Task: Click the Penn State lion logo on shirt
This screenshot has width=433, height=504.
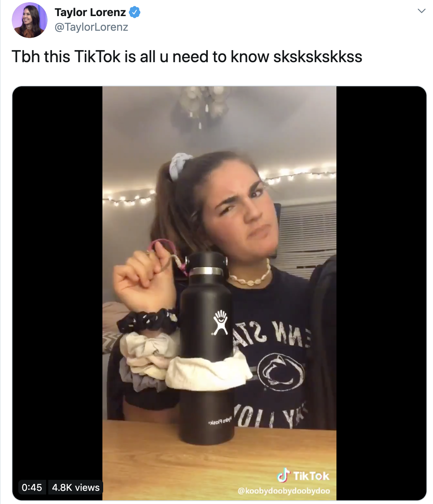Action: click(281, 372)
